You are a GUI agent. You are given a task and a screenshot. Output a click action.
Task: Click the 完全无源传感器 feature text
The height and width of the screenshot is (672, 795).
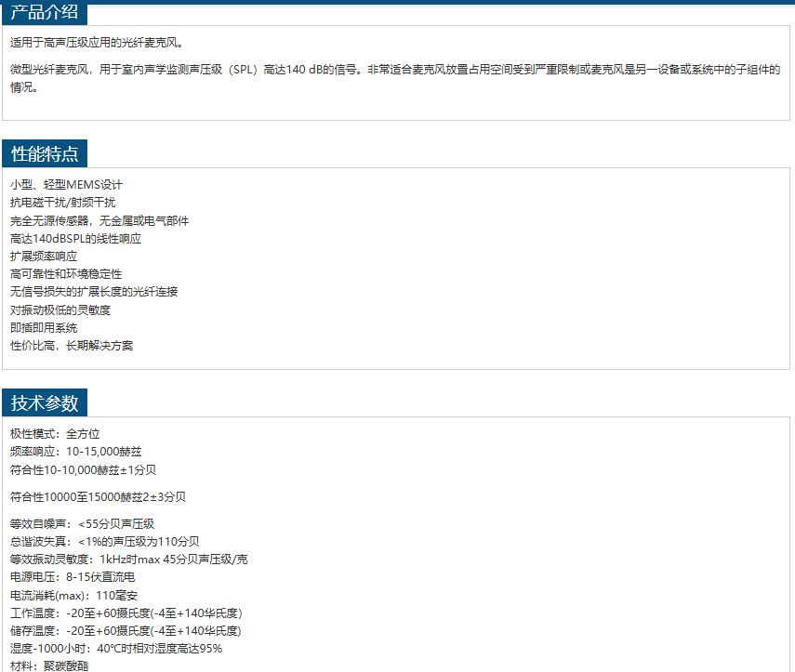click(x=99, y=220)
